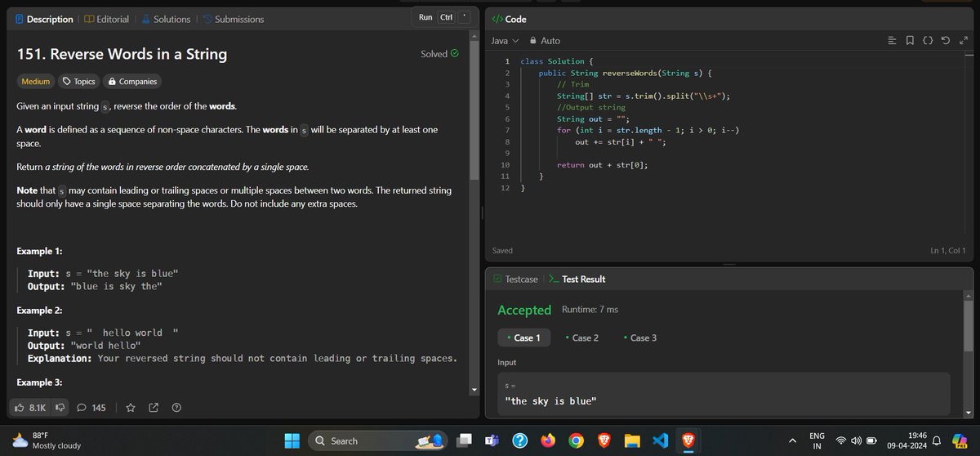Expand editor to fullscreen with arrows icon

963,40
